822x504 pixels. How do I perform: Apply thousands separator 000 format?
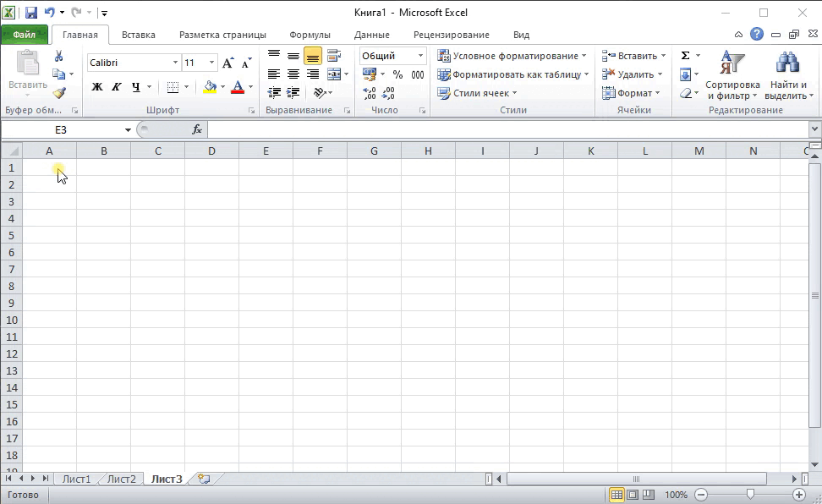tap(417, 74)
